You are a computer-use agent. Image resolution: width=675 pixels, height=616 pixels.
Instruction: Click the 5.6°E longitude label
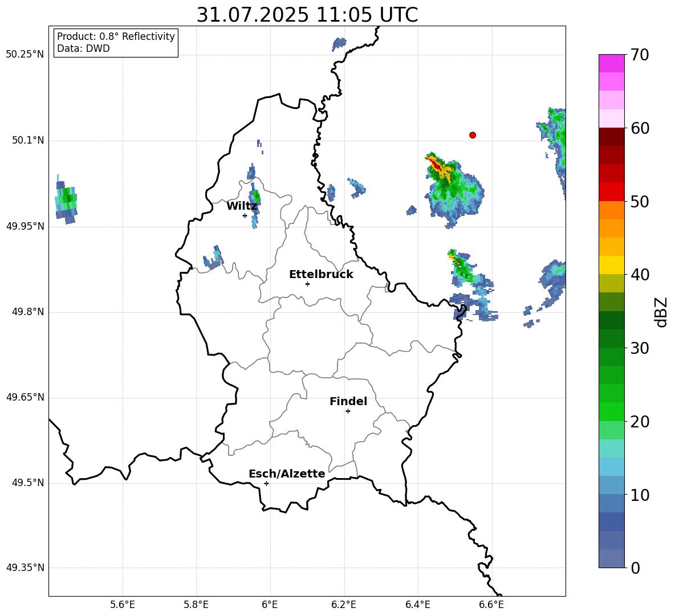[x=123, y=605]
